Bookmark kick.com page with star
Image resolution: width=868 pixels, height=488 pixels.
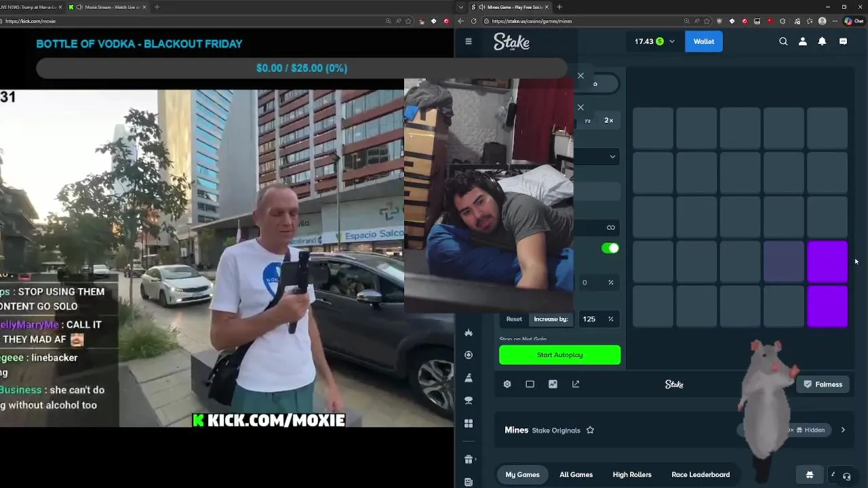point(408,21)
